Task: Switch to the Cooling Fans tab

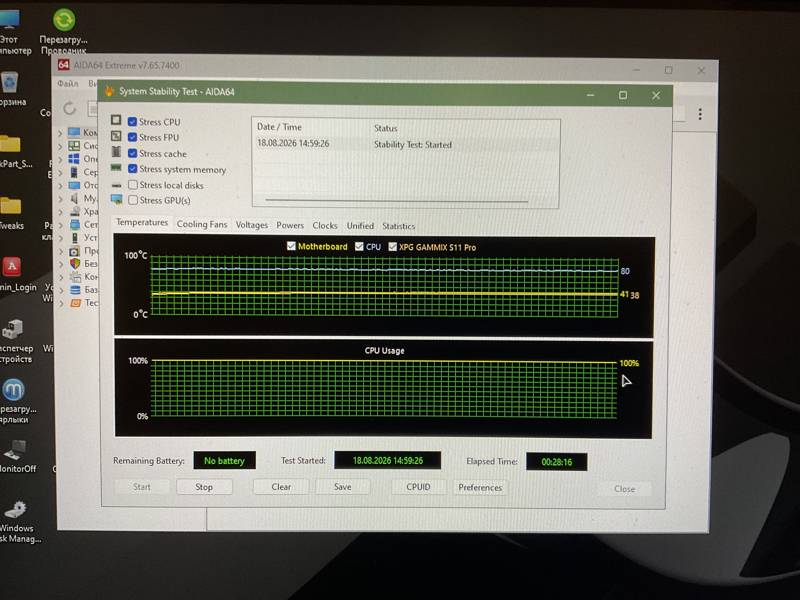Action: pos(202,224)
